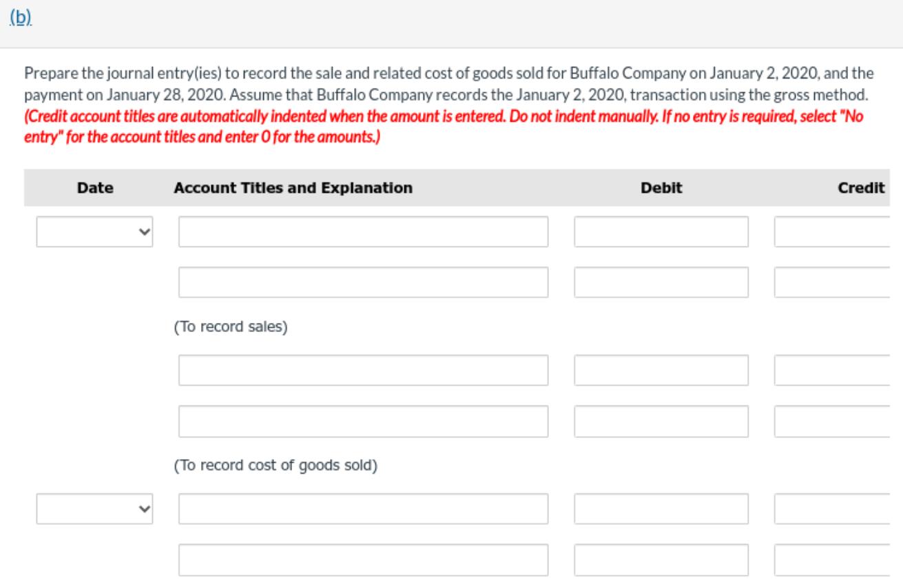Click Debit field in first cost of goods row
903x588 pixels.
(x=661, y=370)
